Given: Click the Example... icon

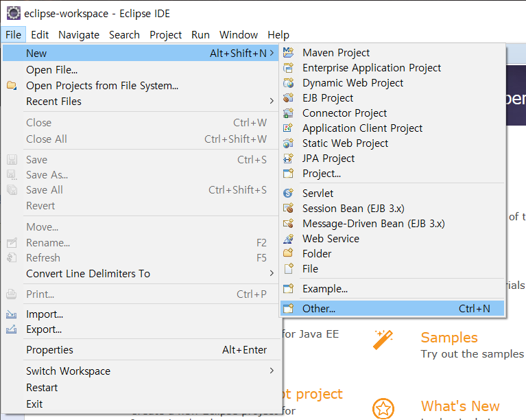Looking at the screenshot, I should click(288, 289).
